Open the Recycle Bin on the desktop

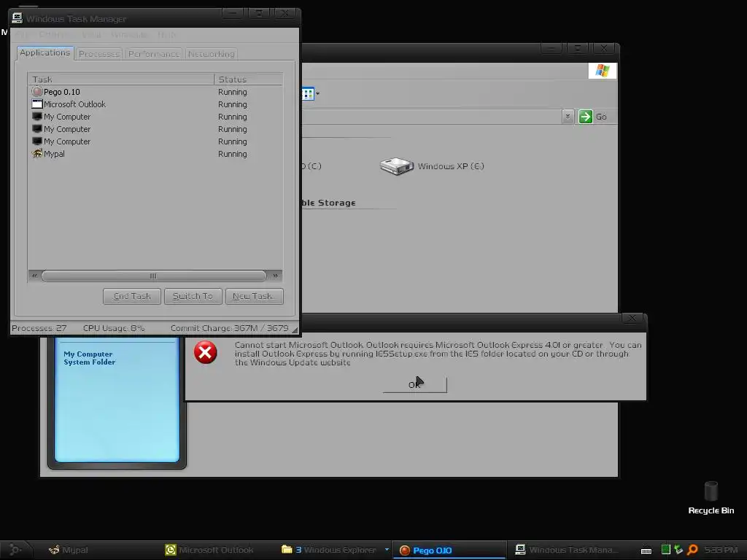pos(711,497)
